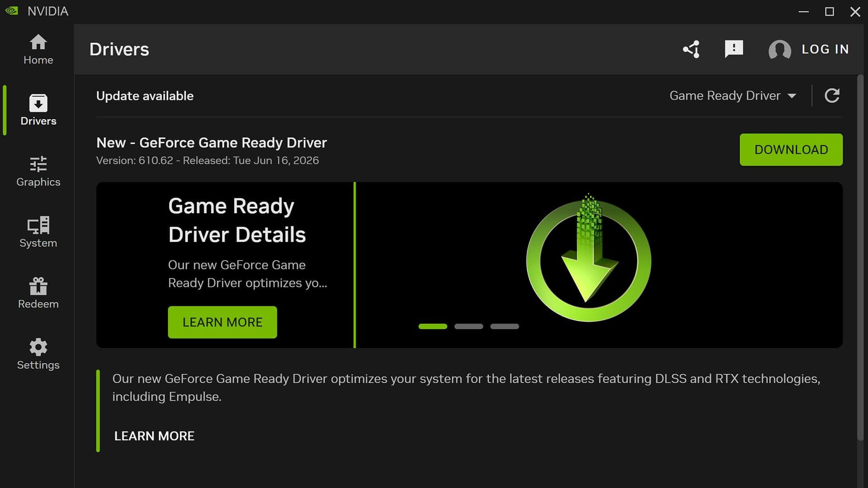This screenshot has height=488, width=868.
Task: Select the Drivers sidebar item
Action: click(x=38, y=110)
